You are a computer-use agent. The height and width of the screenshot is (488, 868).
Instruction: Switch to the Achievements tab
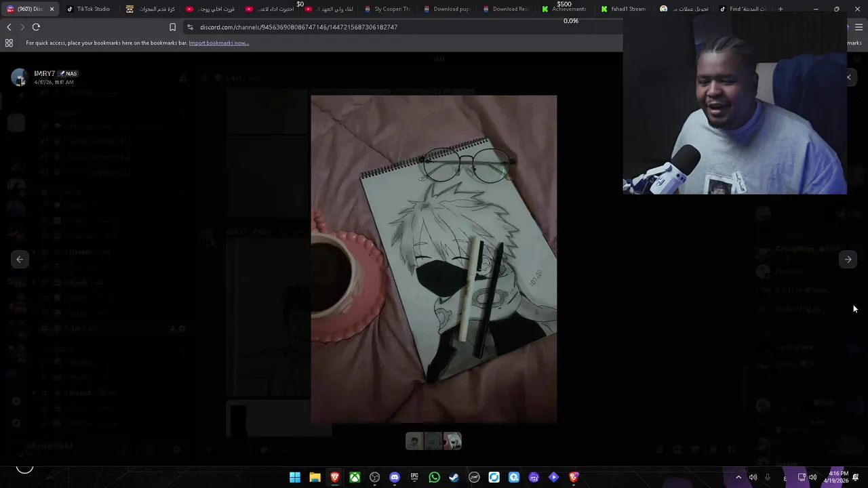pyautogui.click(x=564, y=9)
